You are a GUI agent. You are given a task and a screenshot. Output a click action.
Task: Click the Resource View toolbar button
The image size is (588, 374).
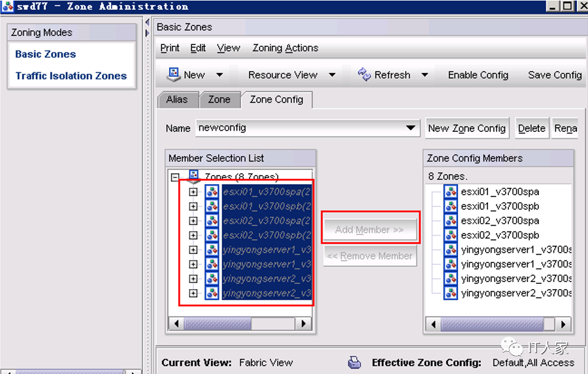tap(283, 75)
